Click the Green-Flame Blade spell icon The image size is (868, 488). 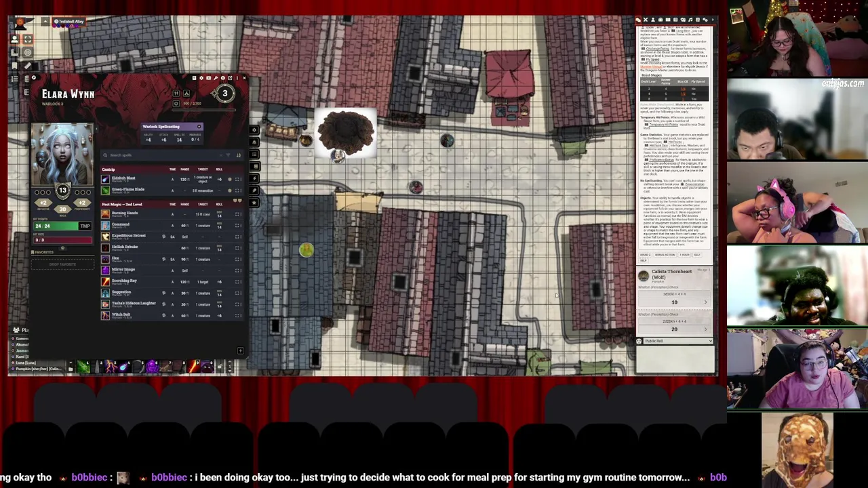click(105, 190)
